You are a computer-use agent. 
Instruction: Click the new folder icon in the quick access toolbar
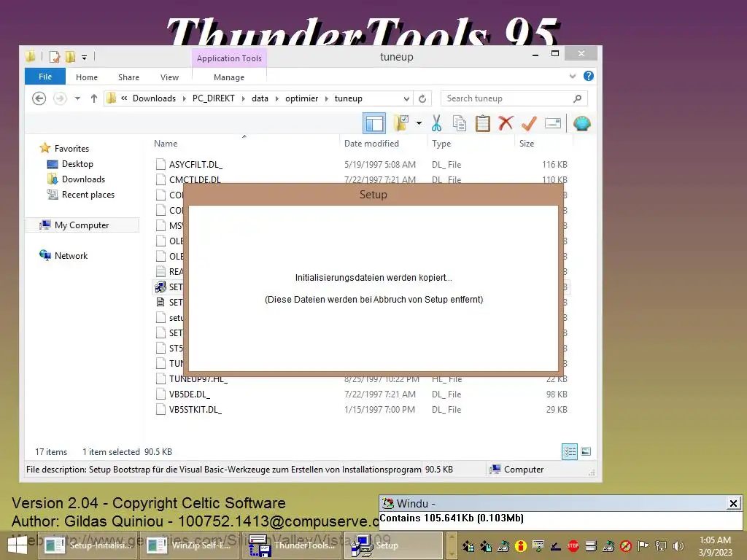(x=70, y=57)
